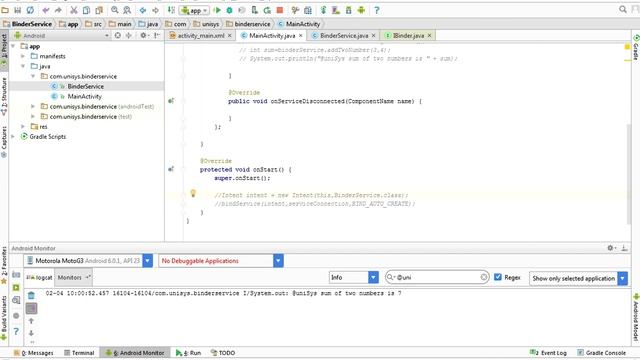
Task: Open the app run configuration dropdown
Action: pos(194,10)
